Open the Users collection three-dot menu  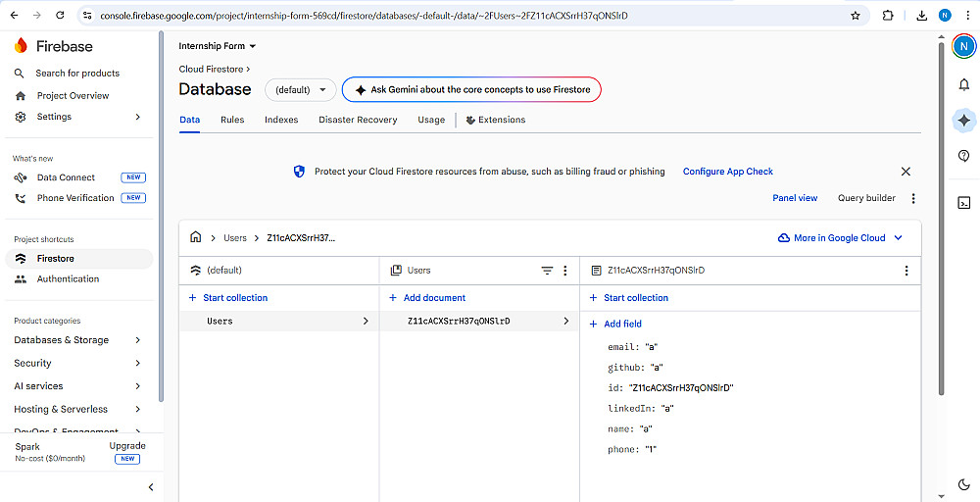565,271
